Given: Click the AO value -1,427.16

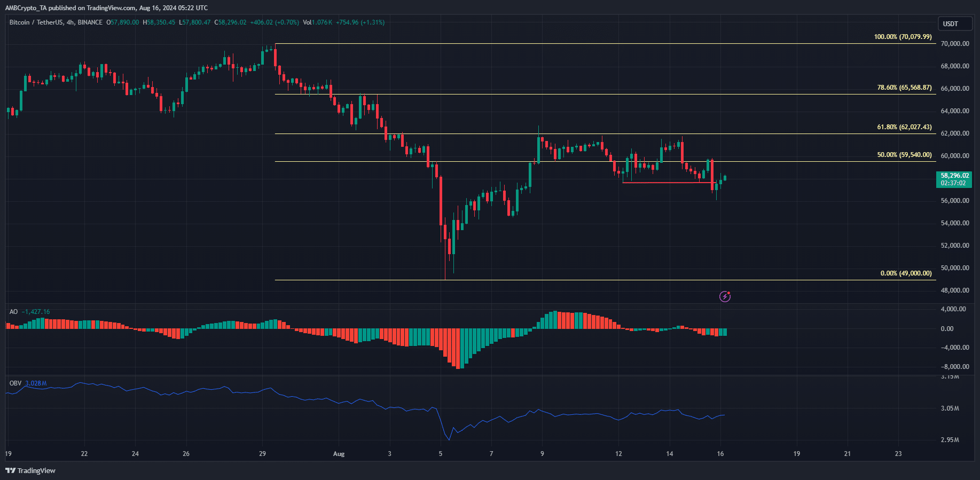Looking at the screenshot, I should tap(36, 312).
